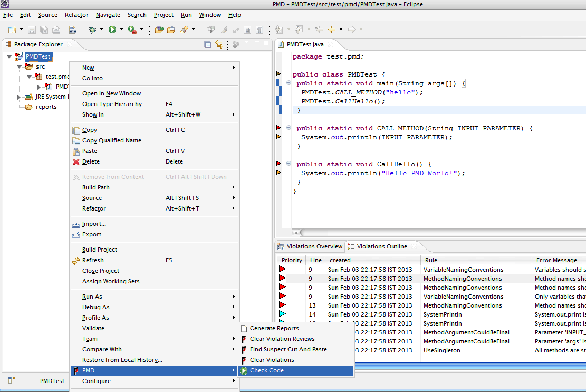Image resolution: width=586 pixels, height=392 pixels.
Task: Select Check Code from PMD submenu
Action: [266, 371]
